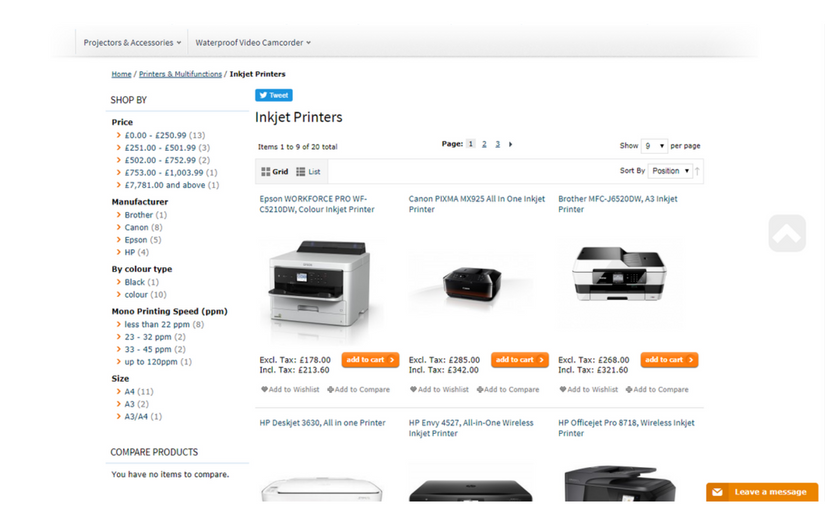Open Leave a message chat widget

[762, 492]
